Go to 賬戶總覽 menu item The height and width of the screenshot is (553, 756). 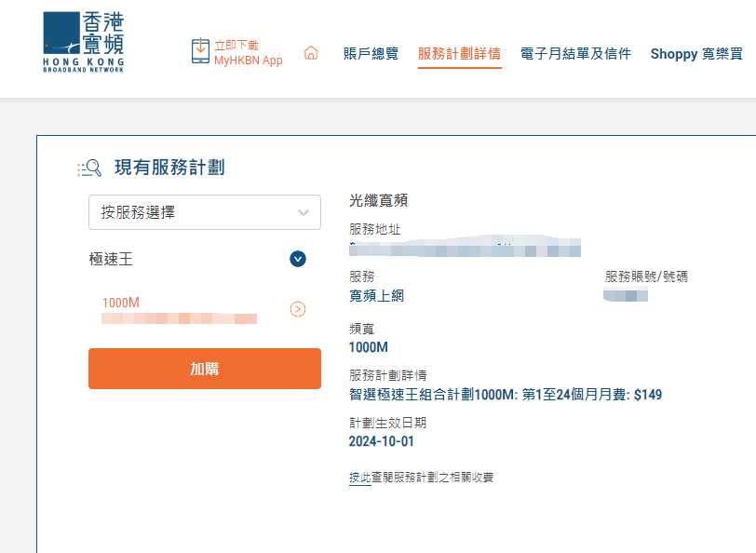click(x=371, y=53)
